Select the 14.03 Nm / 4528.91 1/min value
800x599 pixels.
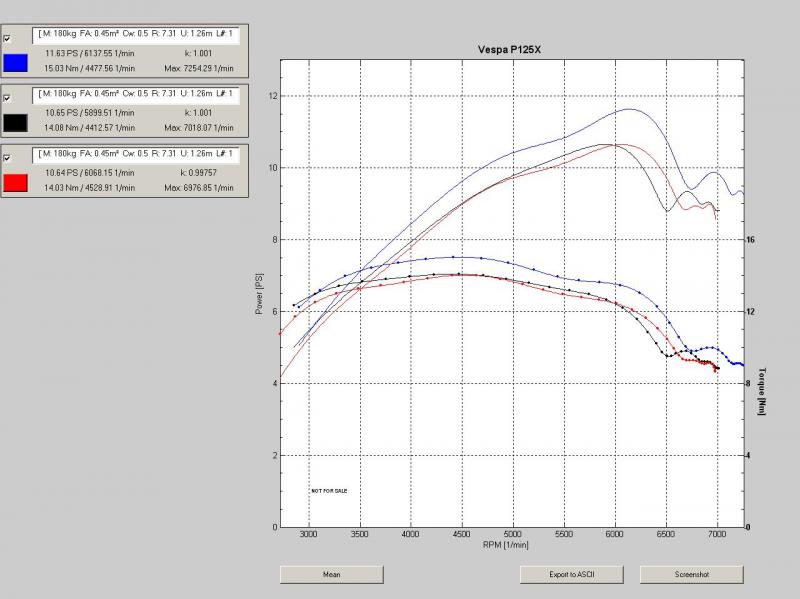[89, 188]
